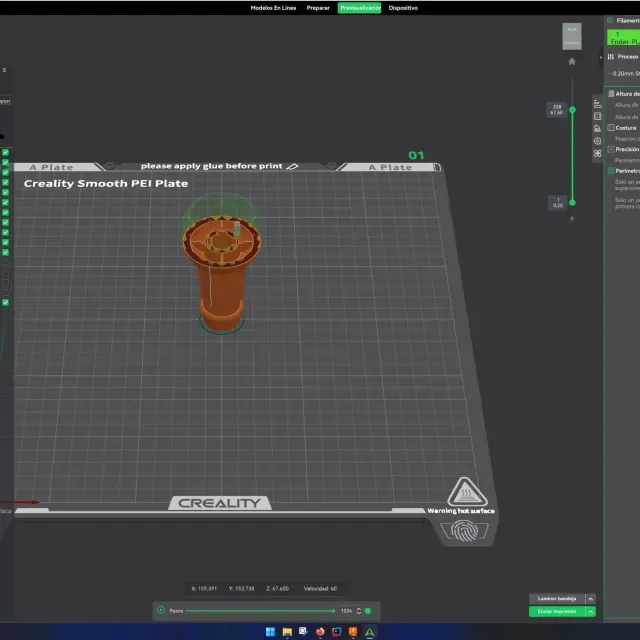Reset view with the home icon
Image resolution: width=640 pixels, height=640 pixels.
572,62
